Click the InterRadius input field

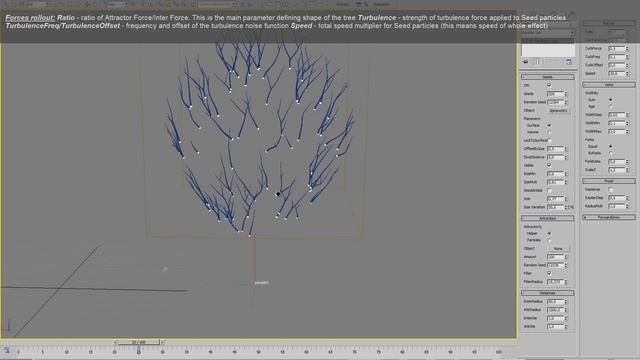pyautogui.click(x=555, y=302)
